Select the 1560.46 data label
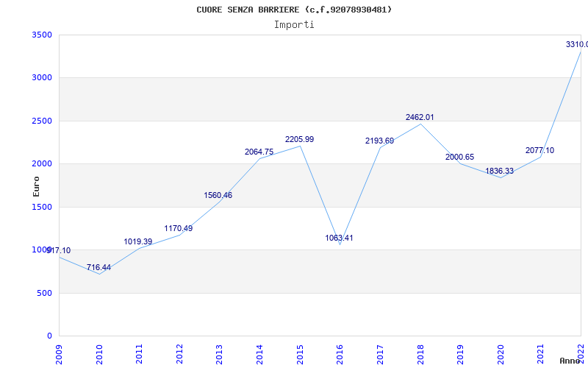The width and height of the screenshot is (588, 368). [x=218, y=195]
